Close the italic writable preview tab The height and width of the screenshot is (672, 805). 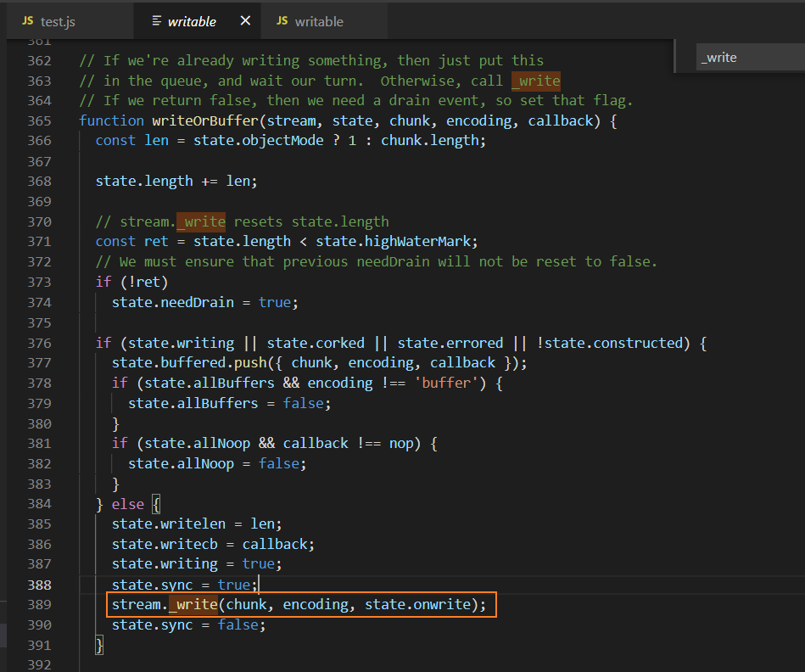click(x=245, y=20)
